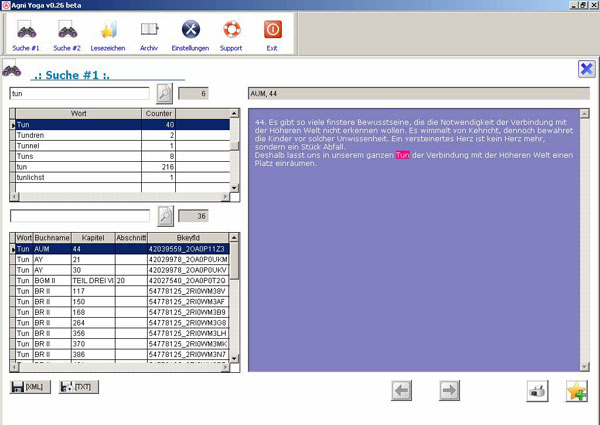
Task: Select 'Tuns' row in word list
Action: click(x=122, y=156)
